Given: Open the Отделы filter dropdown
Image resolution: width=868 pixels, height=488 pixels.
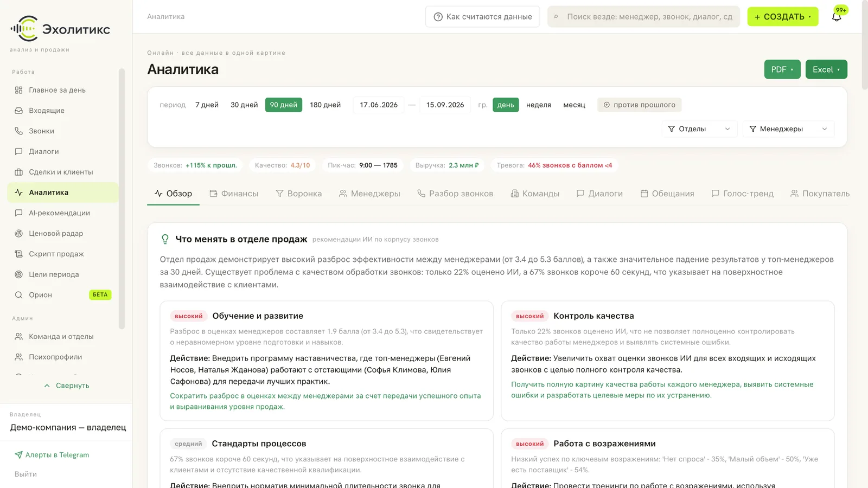Looking at the screenshot, I should pyautogui.click(x=699, y=129).
